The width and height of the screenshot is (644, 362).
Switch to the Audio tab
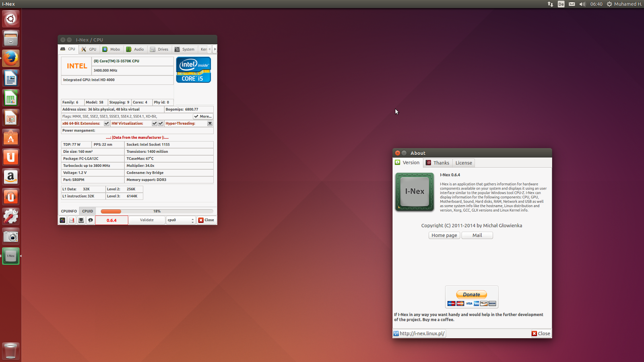pos(135,49)
